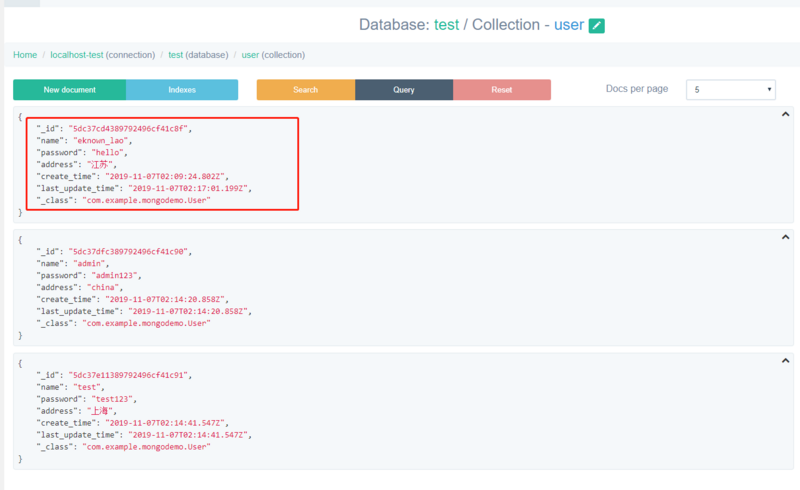Viewport: 800px width, 490px height.
Task: Click the orange Search button
Action: pos(306,90)
